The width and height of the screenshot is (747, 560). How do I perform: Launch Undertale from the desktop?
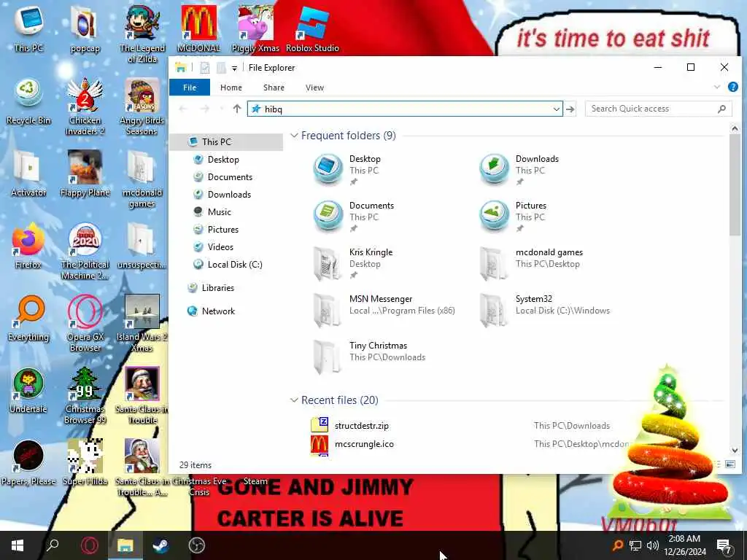click(28, 391)
